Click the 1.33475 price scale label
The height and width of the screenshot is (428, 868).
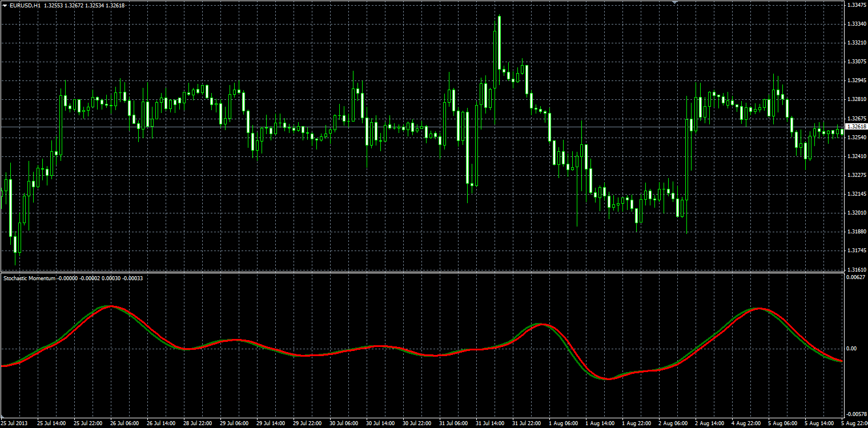856,5
